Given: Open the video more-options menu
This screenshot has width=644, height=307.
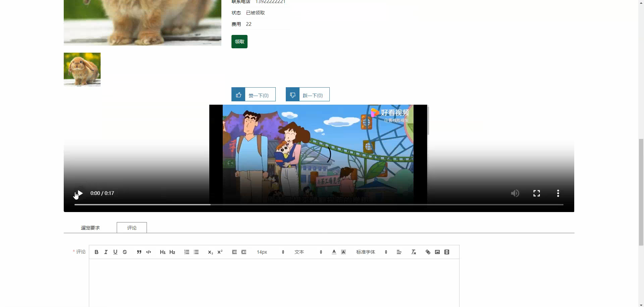Looking at the screenshot, I should pyautogui.click(x=558, y=193).
